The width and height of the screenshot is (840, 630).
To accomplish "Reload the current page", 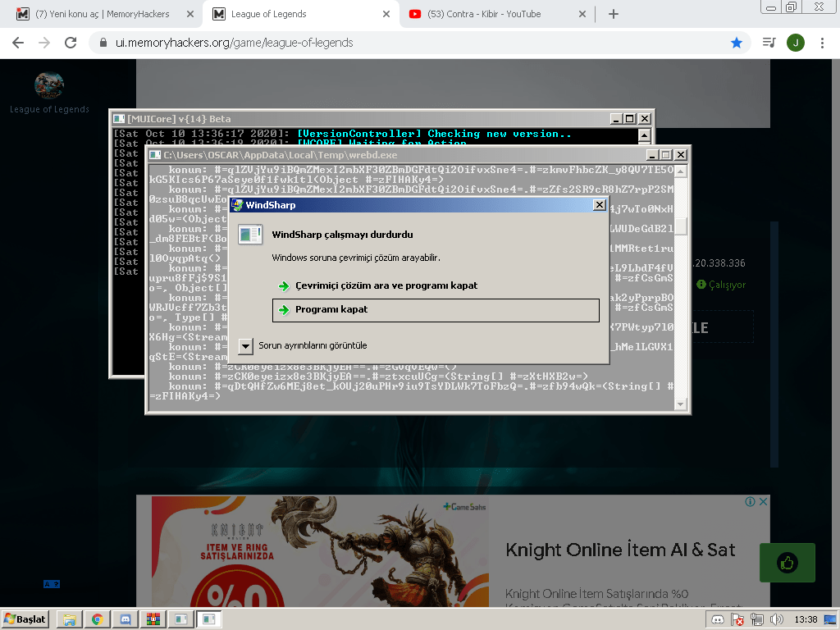I will [x=71, y=43].
